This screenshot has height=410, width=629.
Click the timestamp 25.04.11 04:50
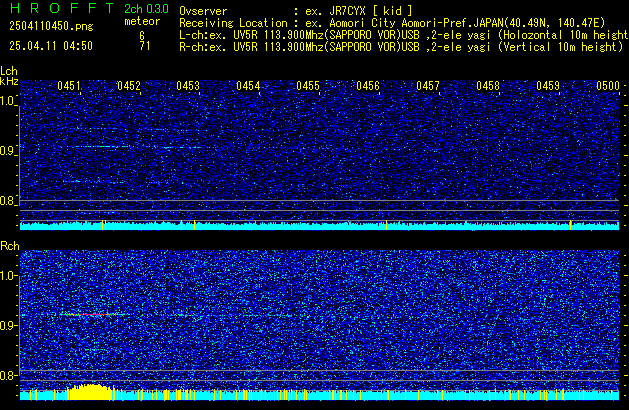51,46
